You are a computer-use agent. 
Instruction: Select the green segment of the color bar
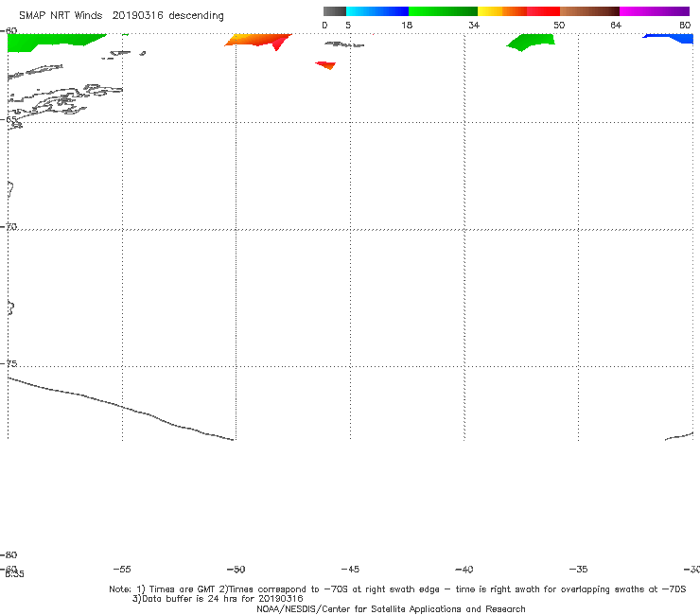tap(443, 11)
